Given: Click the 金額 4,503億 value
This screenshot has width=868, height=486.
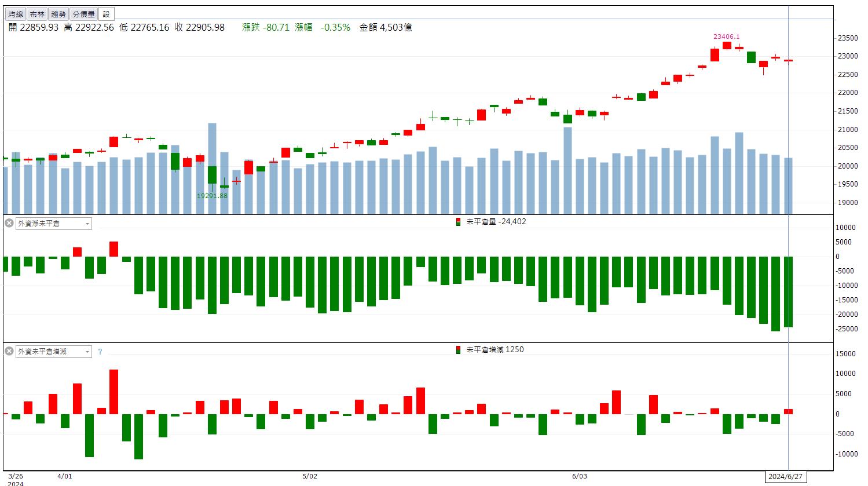Looking at the screenshot, I should (x=386, y=27).
